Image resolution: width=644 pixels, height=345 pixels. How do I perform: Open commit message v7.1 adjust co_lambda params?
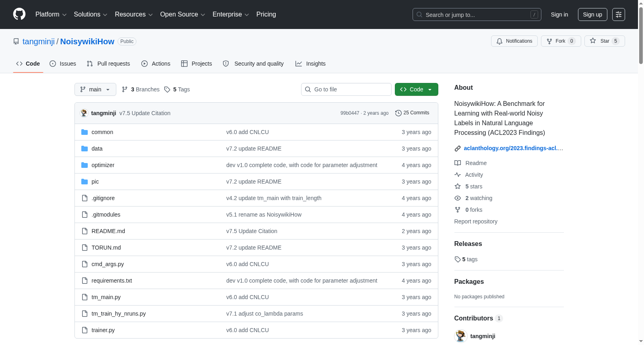pos(264,314)
